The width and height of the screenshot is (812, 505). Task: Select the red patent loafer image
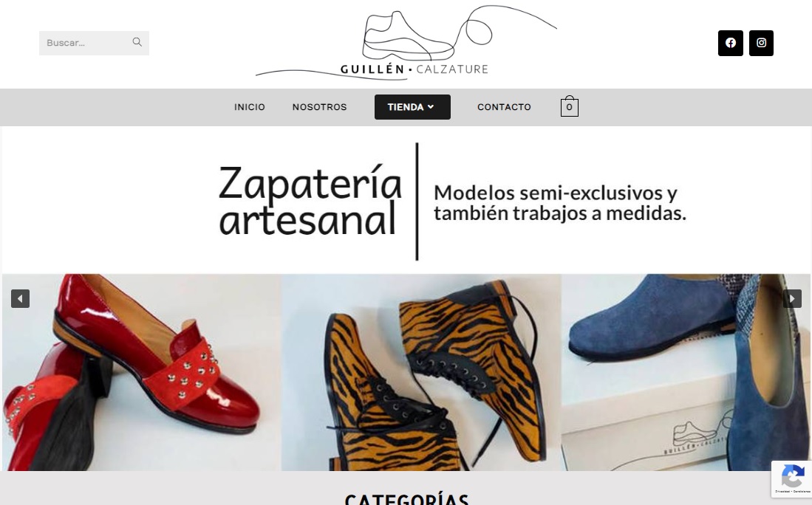pos(141,372)
